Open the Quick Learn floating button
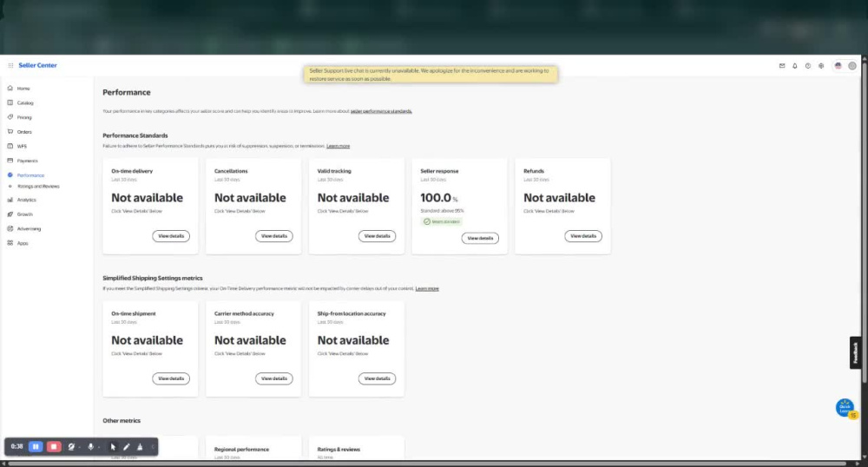 pos(845,408)
